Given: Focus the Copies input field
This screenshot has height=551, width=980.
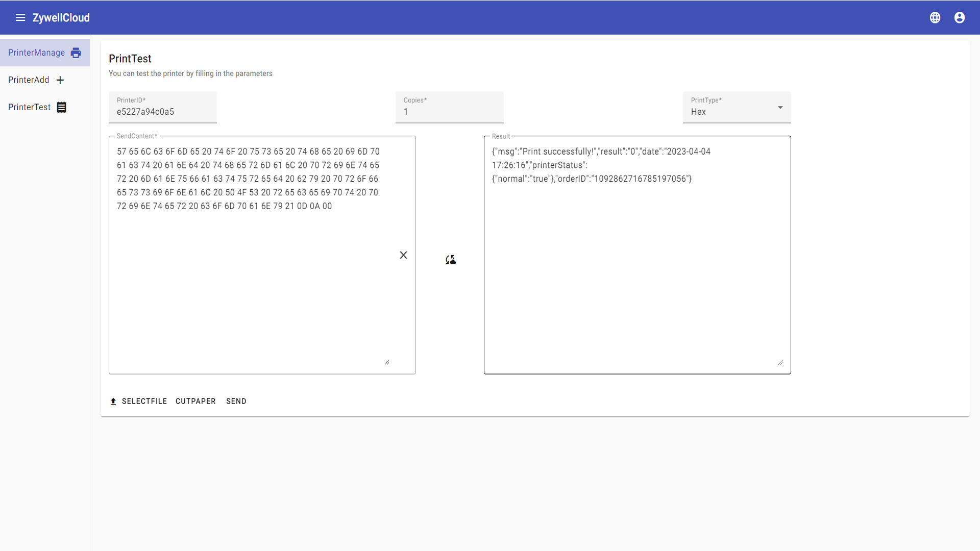Looking at the screenshot, I should click(449, 112).
